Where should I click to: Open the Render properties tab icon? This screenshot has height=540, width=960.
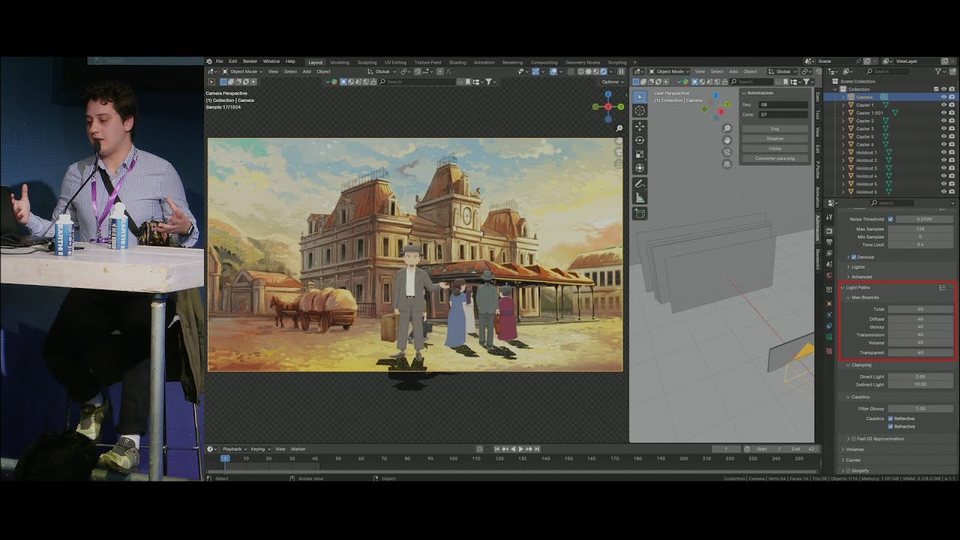click(x=830, y=231)
